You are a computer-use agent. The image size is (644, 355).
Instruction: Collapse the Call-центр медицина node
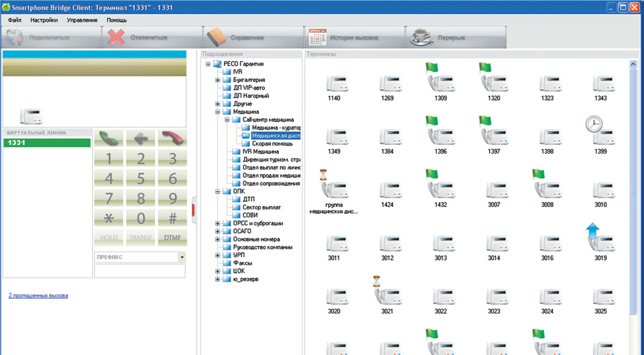coord(227,120)
